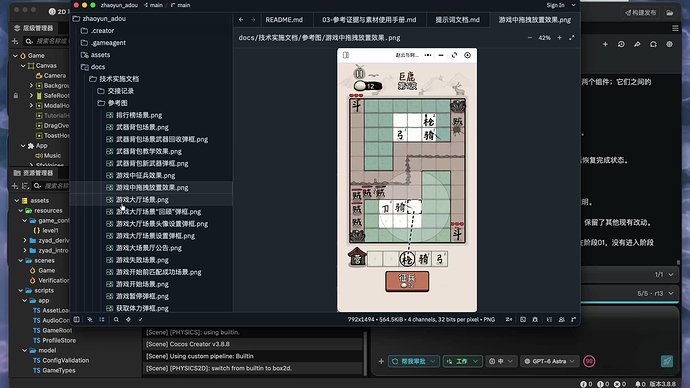Collapse the assets folder in 资源管理器
This screenshot has width=690, height=388.
coord(17,200)
